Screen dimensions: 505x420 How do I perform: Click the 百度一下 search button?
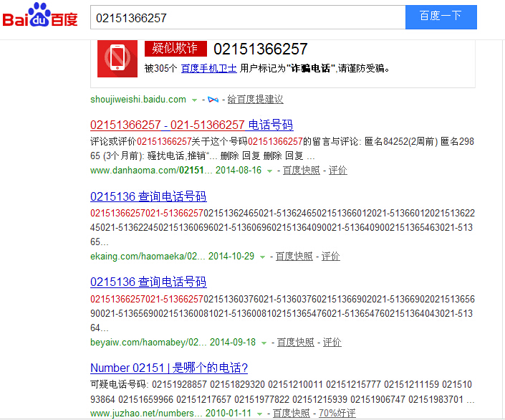pos(441,17)
